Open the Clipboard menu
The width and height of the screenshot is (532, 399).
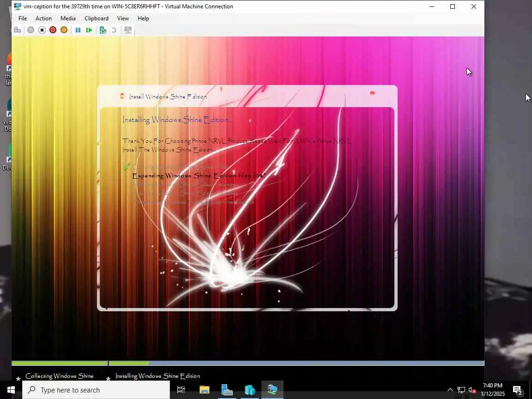(x=97, y=18)
